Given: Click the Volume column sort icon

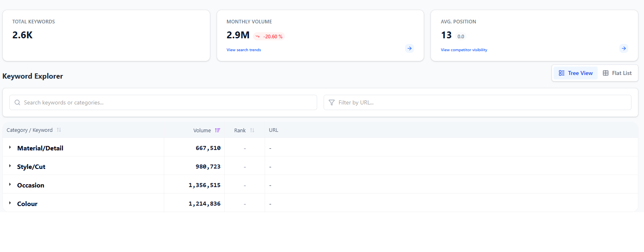Looking at the screenshot, I should [x=217, y=130].
